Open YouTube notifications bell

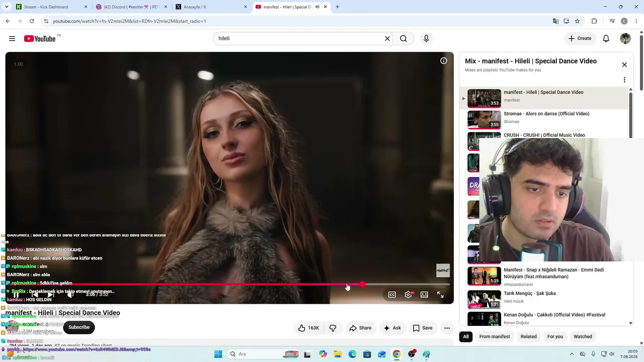[x=606, y=39]
